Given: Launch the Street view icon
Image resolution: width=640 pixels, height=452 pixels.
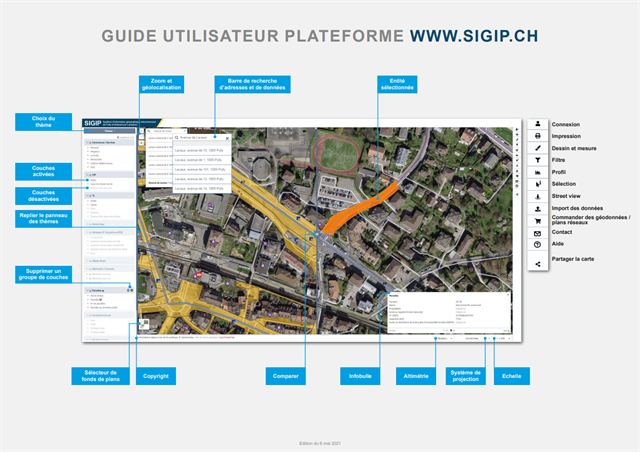Looking at the screenshot, I should 538,196.
